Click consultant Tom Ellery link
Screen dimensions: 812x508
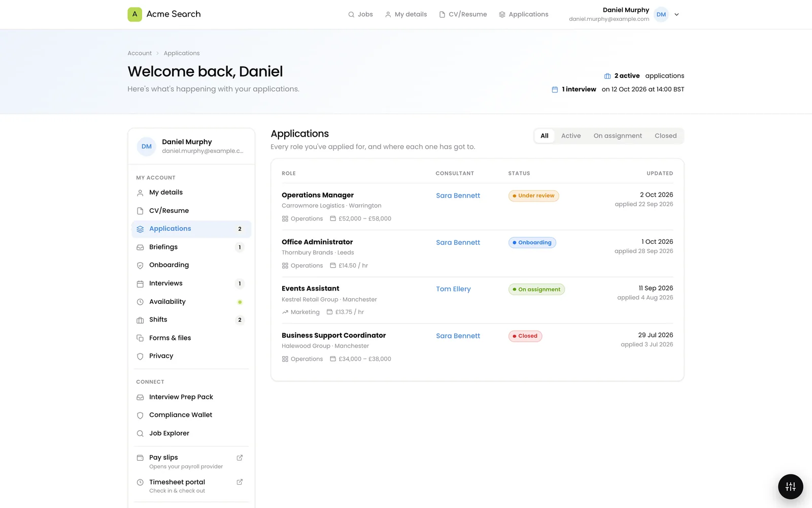(x=453, y=289)
